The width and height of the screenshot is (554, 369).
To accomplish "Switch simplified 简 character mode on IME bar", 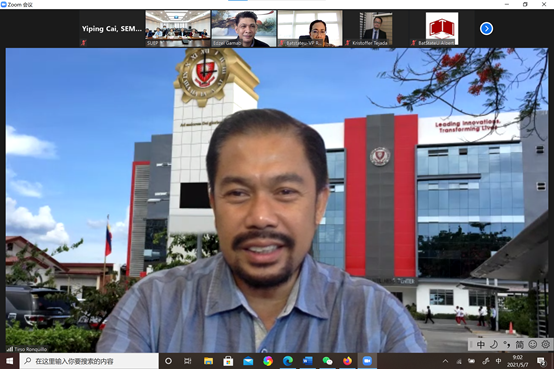I will pyautogui.click(x=519, y=344).
